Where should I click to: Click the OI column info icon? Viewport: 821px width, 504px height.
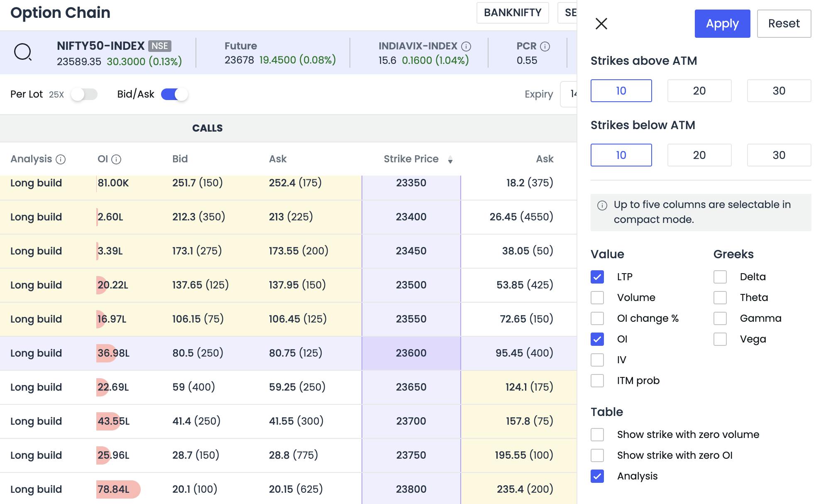[x=116, y=159]
